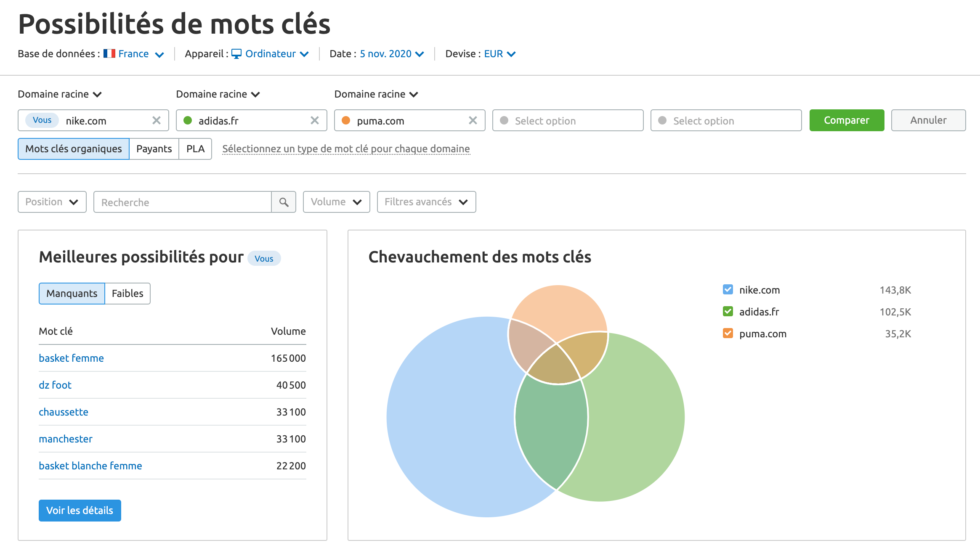Remove nike.com with its X icon
Viewport: 980px width, 556px height.
coord(157,121)
